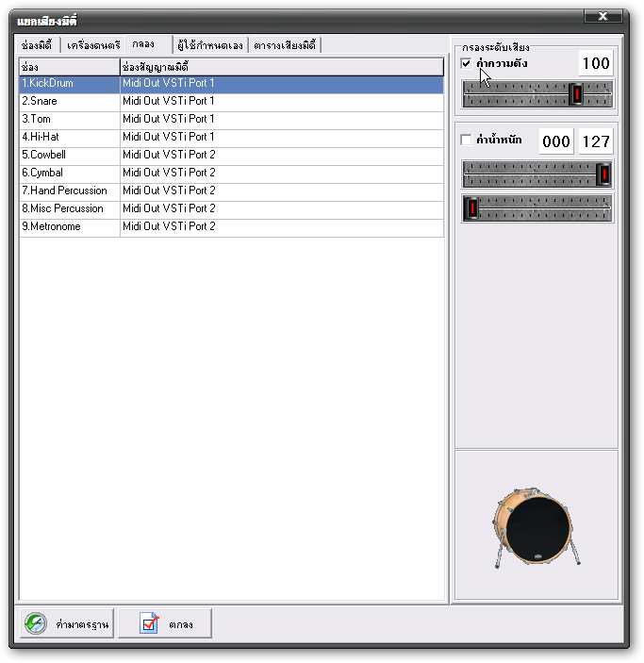Close the แยกเสียงมิดี้ dialog window

pos(603,16)
